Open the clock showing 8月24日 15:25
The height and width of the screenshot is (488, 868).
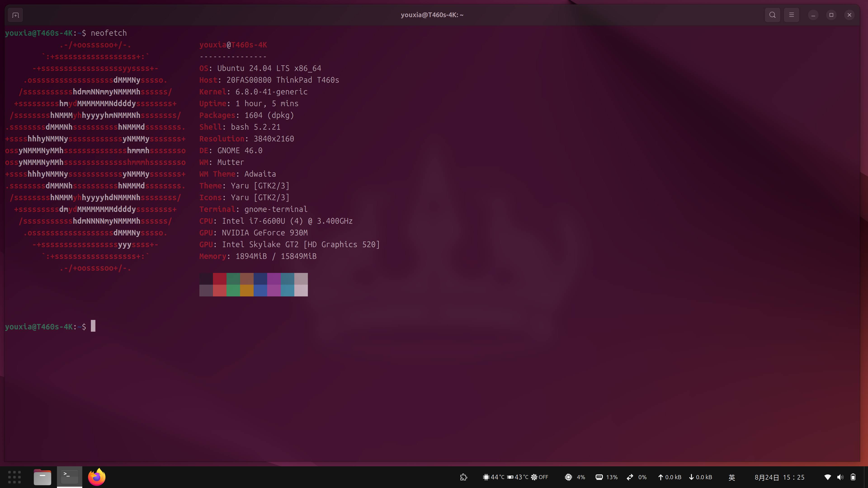pyautogui.click(x=779, y=477)
